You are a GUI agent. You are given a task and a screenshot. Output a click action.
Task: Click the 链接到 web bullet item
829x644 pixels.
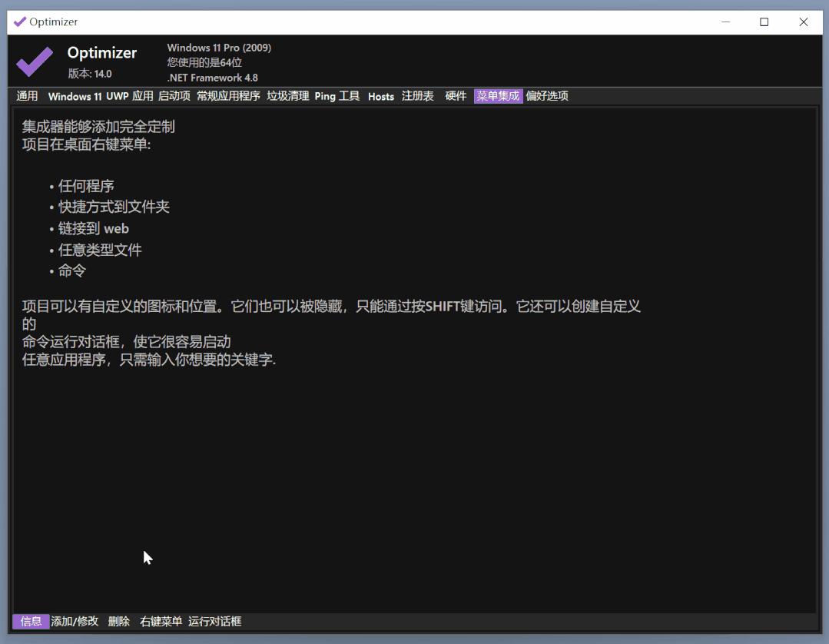point(94,228)
